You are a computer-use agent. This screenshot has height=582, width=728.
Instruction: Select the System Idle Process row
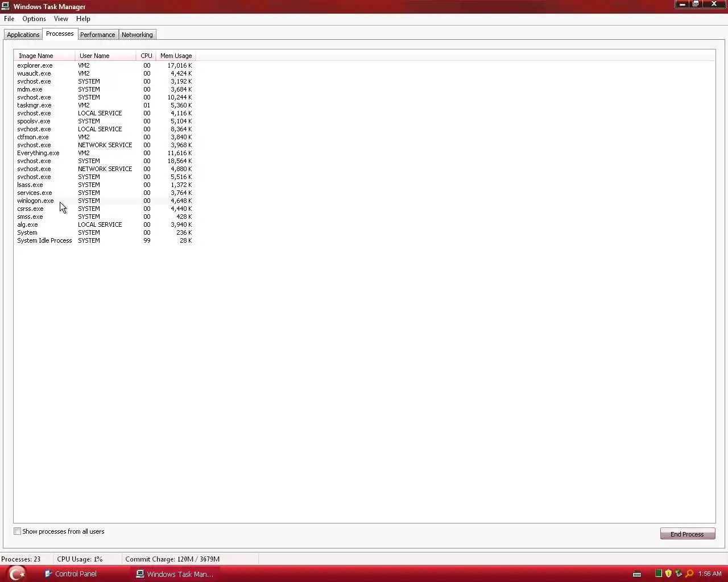(105, 240)
